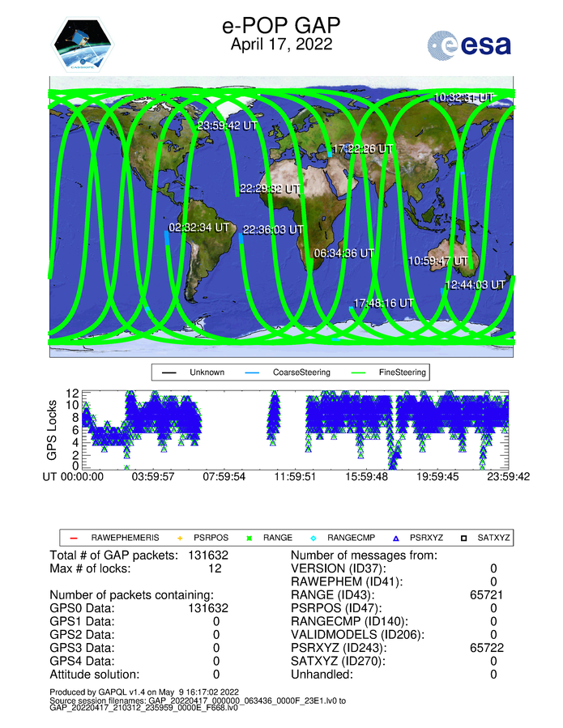Viewport: 563px width, 728px height.
Task: Select the orange PSRPOS plus marker
Action: [x=181, y=538]
